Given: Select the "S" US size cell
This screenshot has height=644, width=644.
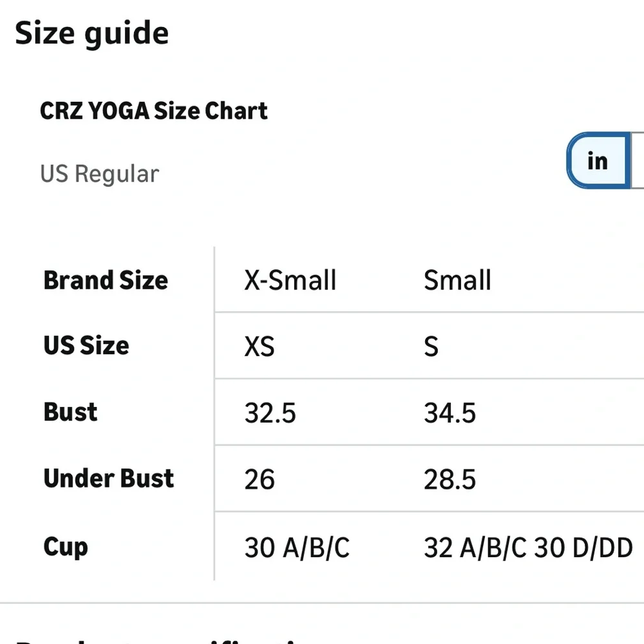Looking at the screenshot, I should (431, 347).
